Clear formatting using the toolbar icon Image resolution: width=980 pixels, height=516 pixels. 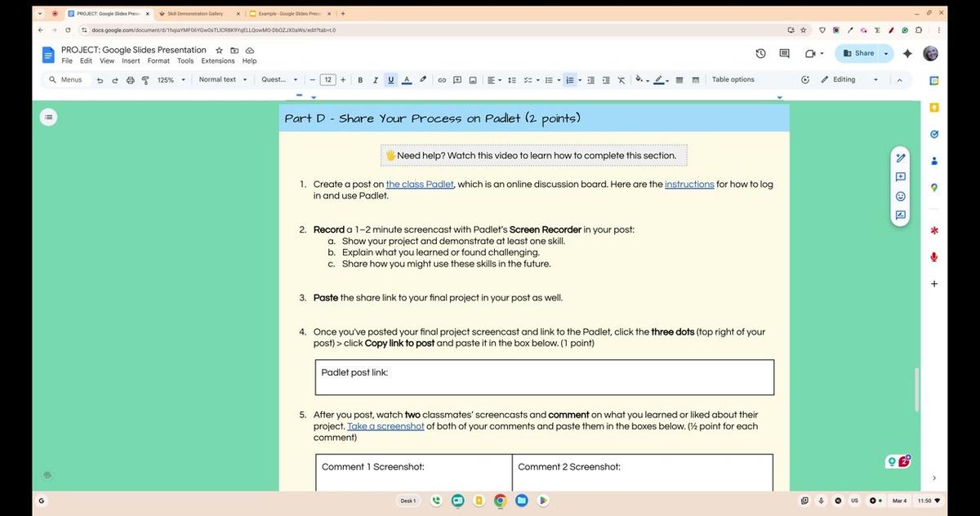click(621, 79)
